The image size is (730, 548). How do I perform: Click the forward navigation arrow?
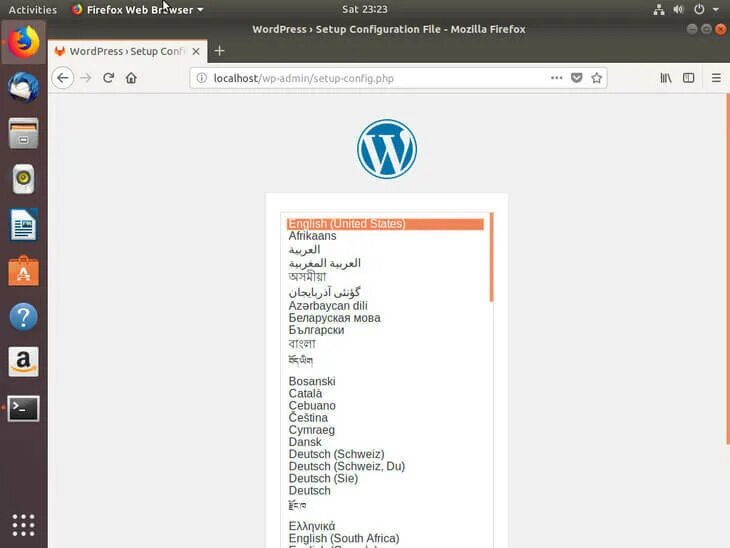(86, 78)
